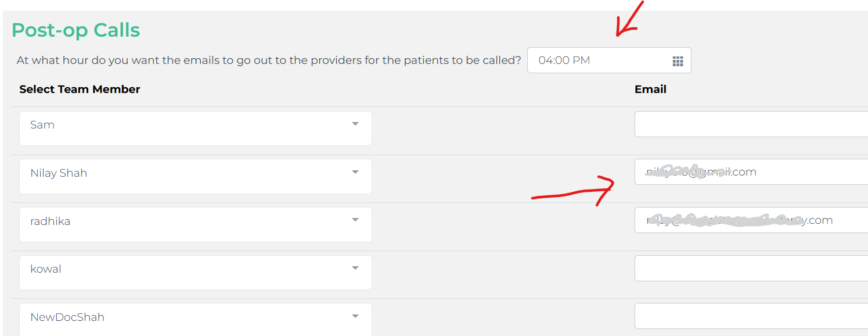The width and height of the screenshot is (868, 336).
Task: Expand the radhika dropdown arrow
Action: click(x=355, y=220)
